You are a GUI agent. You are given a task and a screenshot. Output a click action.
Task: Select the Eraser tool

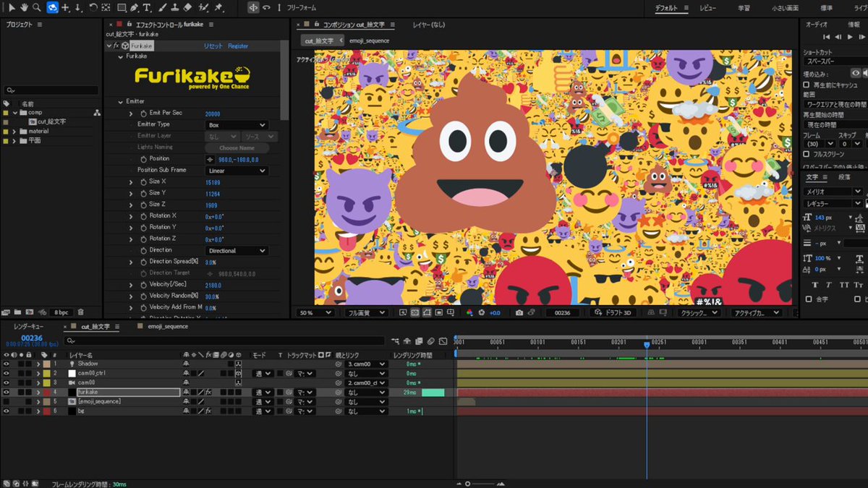(187, 7)
